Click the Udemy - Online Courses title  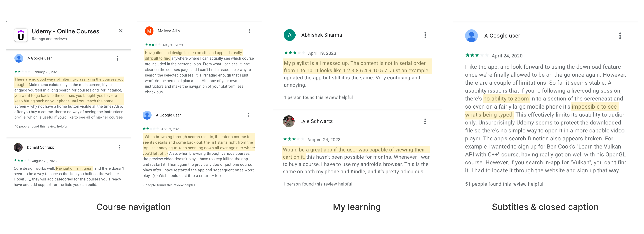[x=65, y=31]
